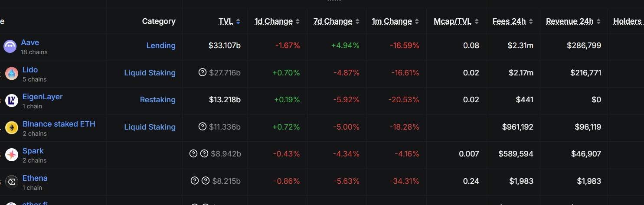Click the question mark icon beside Binance staked ETH's TVL
Viewport: 644px width, 205px height.
pos(202,127)
